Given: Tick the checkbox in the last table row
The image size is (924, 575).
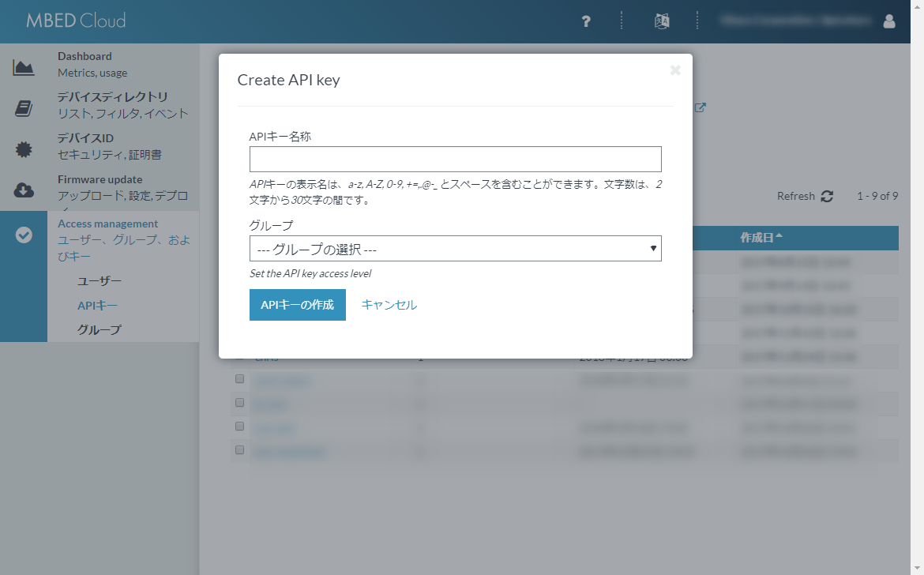Looking at the screenshot, I should coord(239,450).
